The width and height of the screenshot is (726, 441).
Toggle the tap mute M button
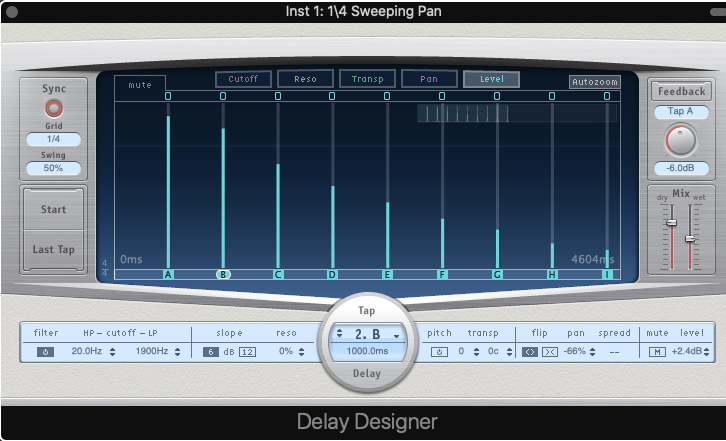657,352
